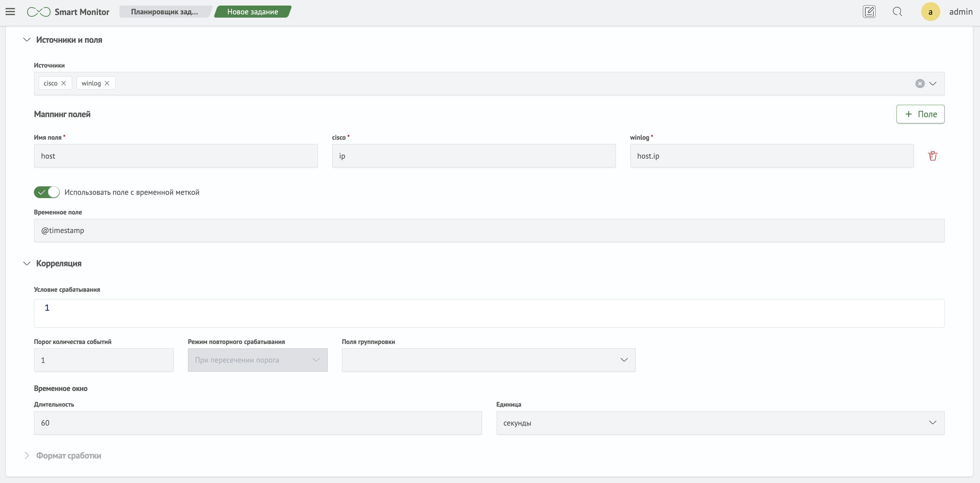Edit the Порог количества событий input
The width and height of the screenshot is (980, 483).
[x=103, y=360]
